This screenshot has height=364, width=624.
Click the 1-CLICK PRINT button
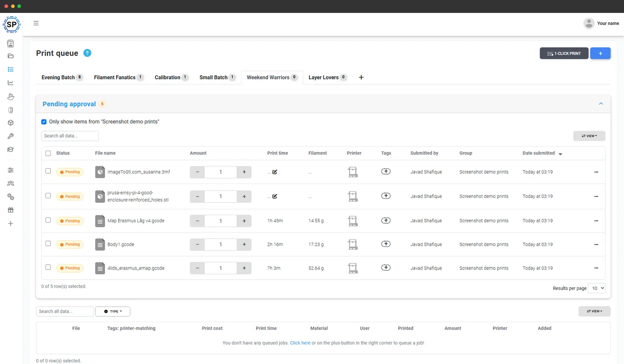tap(564, 53)
